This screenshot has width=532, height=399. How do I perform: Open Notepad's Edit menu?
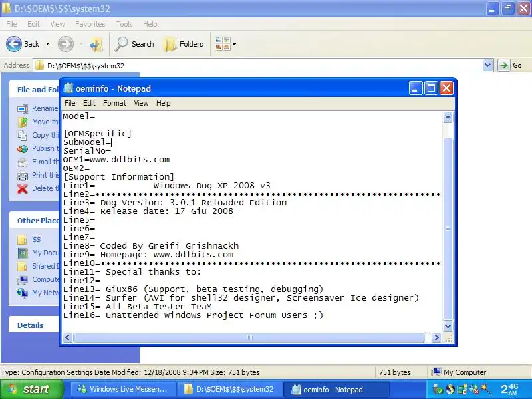(89, 103)
